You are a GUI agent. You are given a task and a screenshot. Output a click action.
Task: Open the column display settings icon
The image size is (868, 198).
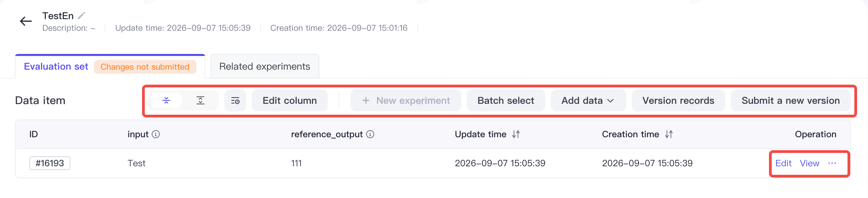pyautogui.click(x=235, y=100)
